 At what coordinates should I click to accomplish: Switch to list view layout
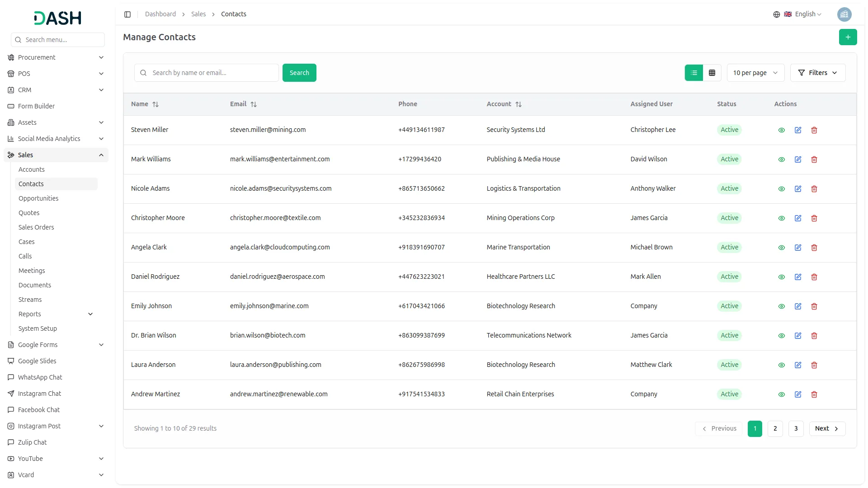click(694, 73)
